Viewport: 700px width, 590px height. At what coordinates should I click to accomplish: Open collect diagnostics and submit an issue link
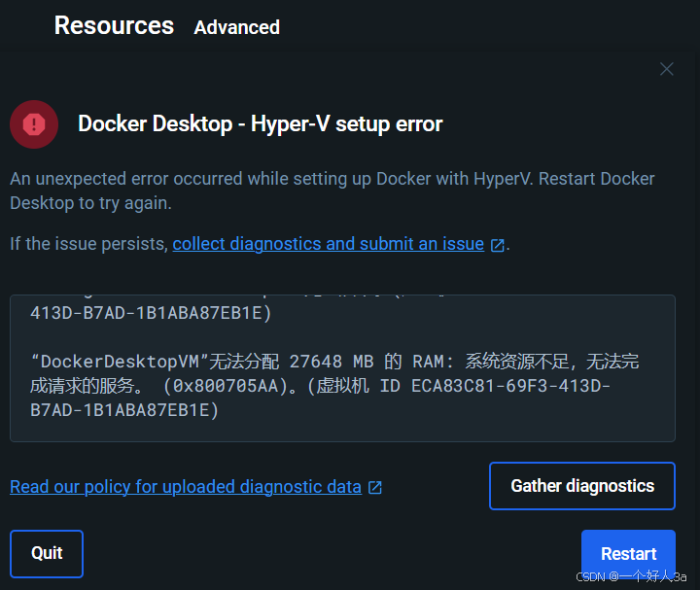click(x=329, y=244)
